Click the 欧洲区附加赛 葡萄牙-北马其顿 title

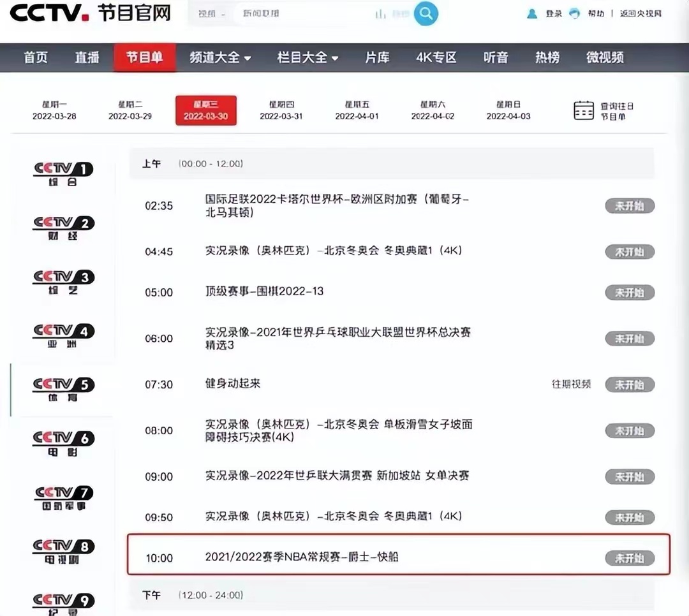click(x=337, y=205)
